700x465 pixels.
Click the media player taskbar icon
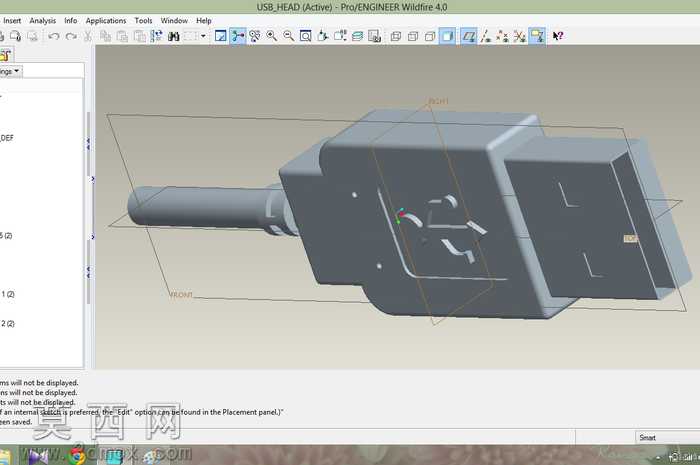[37, 456]
